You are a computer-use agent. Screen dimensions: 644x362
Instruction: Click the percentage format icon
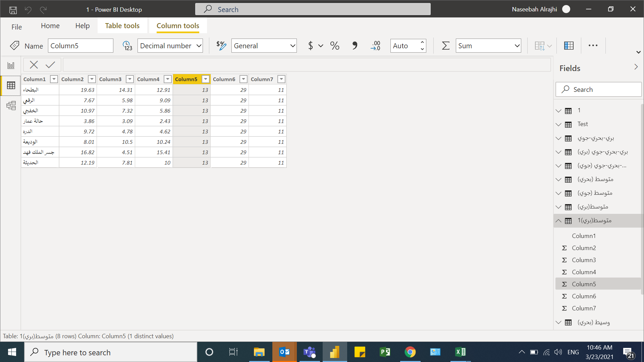[x=335, y=46]
